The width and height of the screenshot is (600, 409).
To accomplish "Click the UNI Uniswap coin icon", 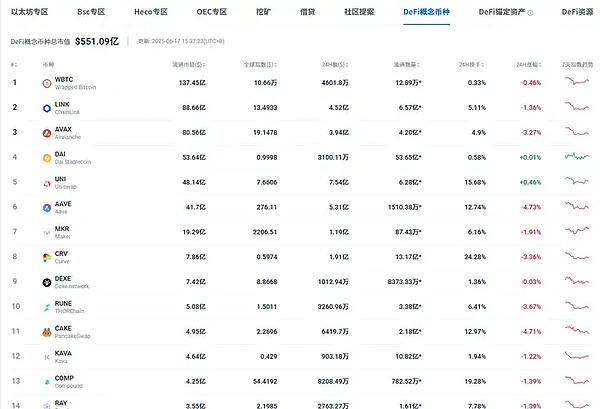I will [x=46, y=182].
